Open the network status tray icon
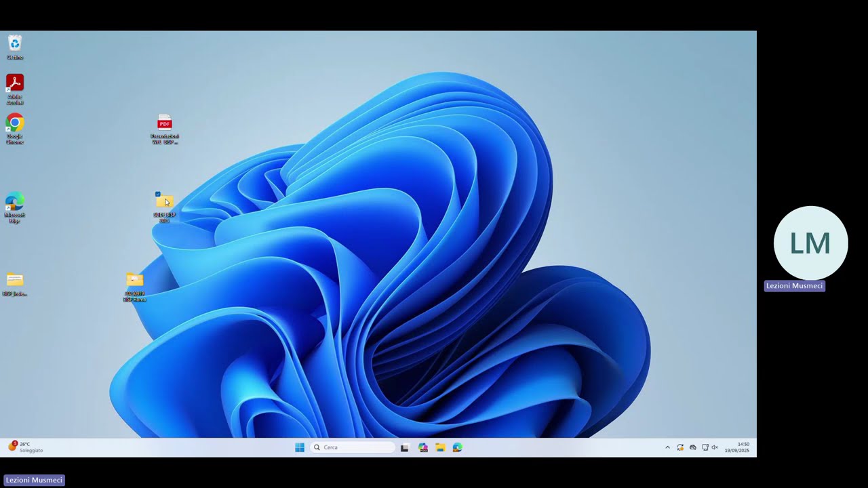Screen dimensions: 868x488 coord(705,447)
